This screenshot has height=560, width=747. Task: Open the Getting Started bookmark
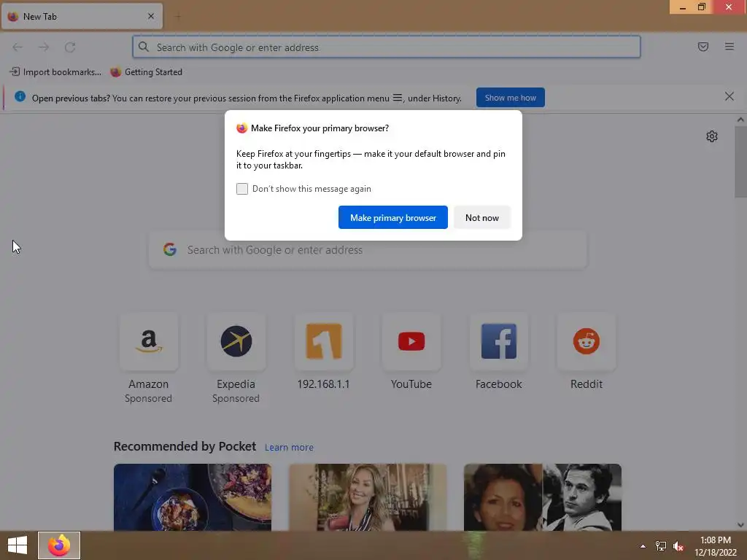point(146,72)
